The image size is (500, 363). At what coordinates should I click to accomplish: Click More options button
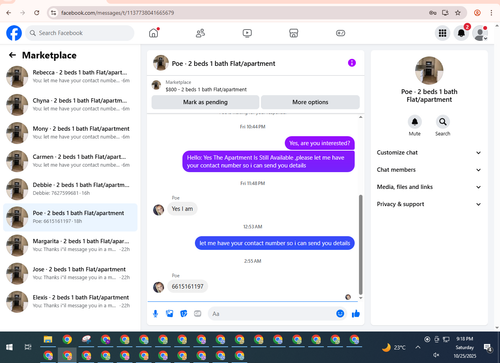coord(310,102)
